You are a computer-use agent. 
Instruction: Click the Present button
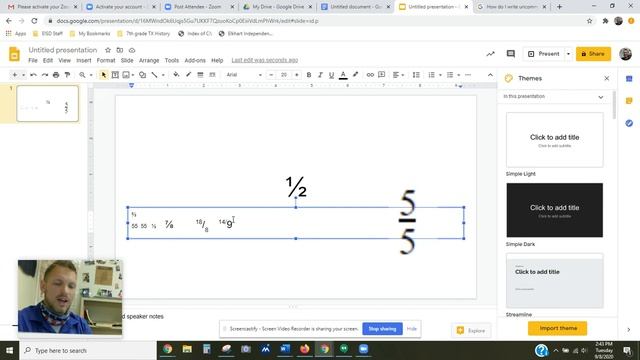pyautogui.click(x=544, y=54)
